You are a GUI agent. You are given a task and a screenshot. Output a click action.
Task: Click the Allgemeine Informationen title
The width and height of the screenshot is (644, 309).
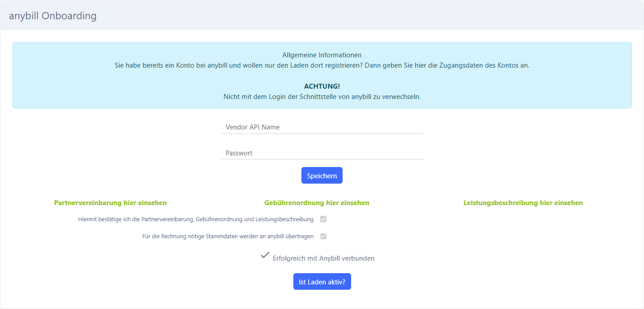[322, 56]
